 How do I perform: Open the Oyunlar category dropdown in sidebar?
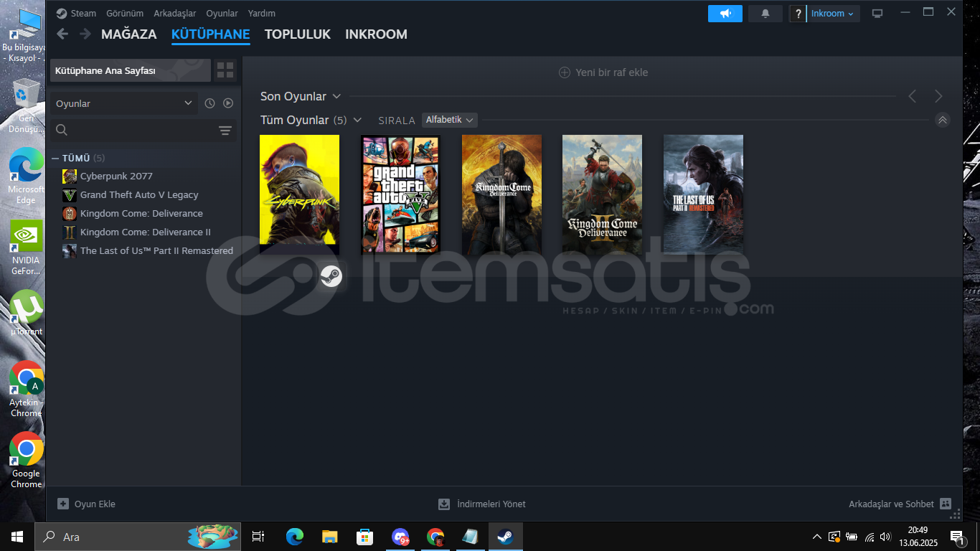click(x=123, y=103)
